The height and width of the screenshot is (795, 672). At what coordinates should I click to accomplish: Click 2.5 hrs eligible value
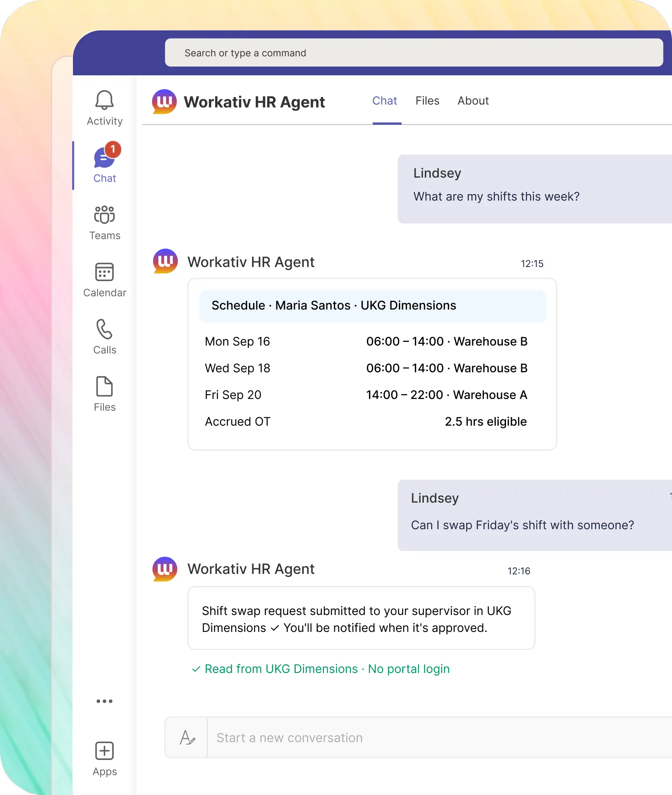pos(486,422)
